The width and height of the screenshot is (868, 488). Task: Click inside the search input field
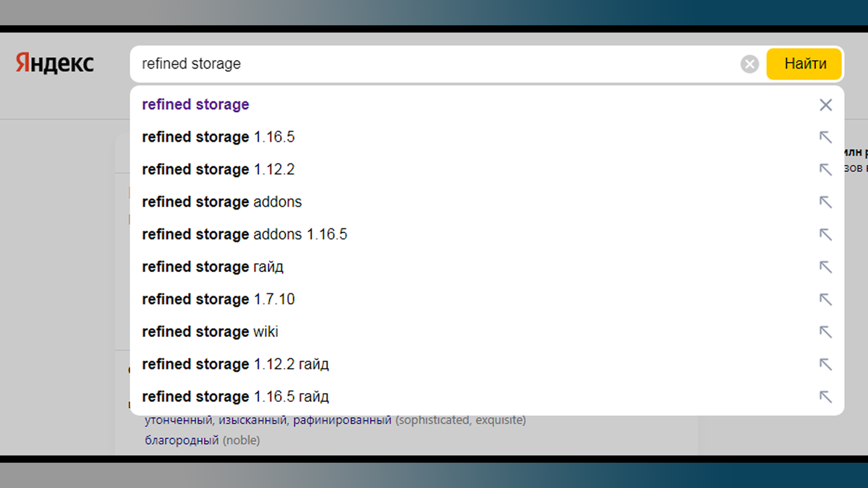(434, 64)
